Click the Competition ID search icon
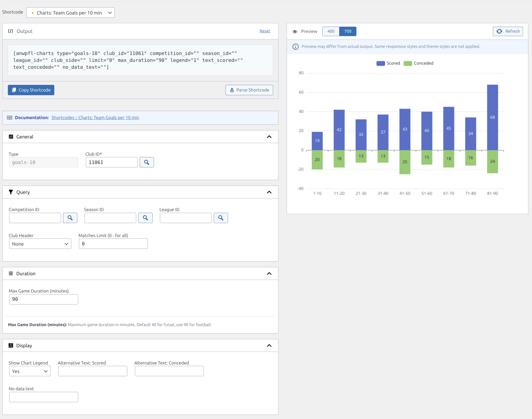The image size is (532, 419). pyautogui.click(x=70, y=218)
